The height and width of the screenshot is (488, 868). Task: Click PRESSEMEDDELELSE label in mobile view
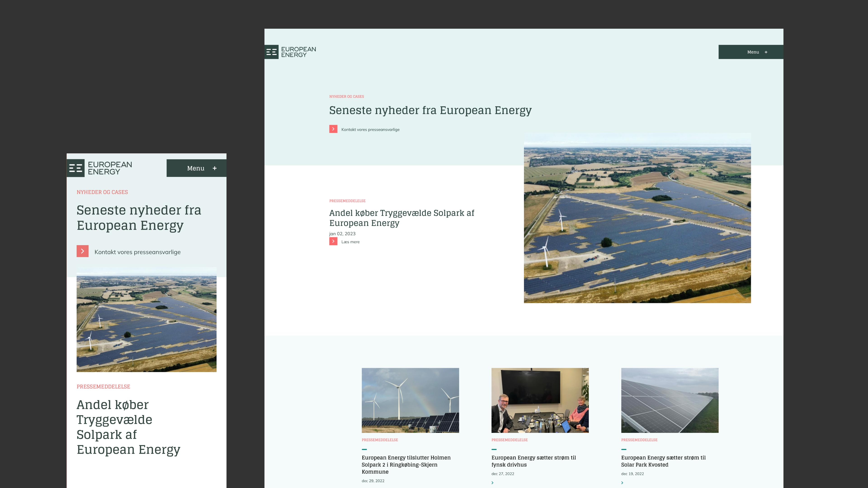point(103,387)
